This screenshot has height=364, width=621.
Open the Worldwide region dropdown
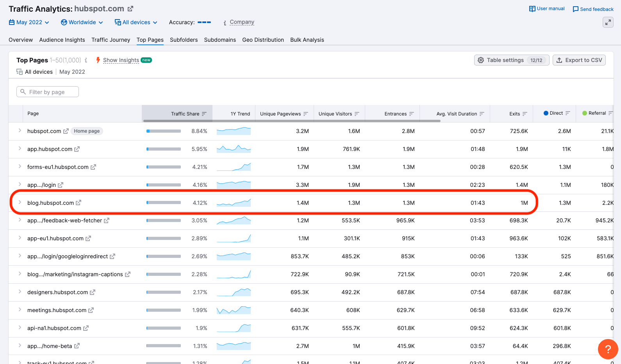82,22
